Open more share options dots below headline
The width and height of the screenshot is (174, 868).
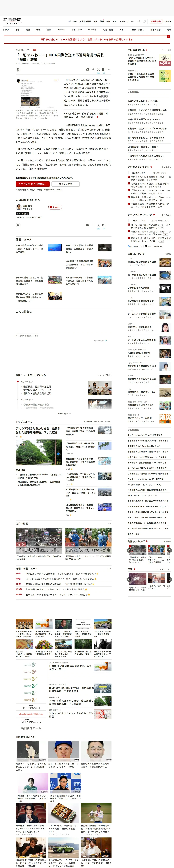coord(109,69)
